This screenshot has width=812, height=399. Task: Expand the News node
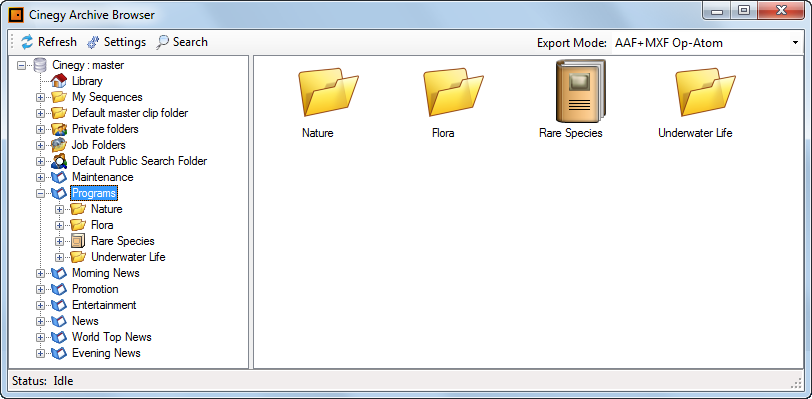point(40,322)
